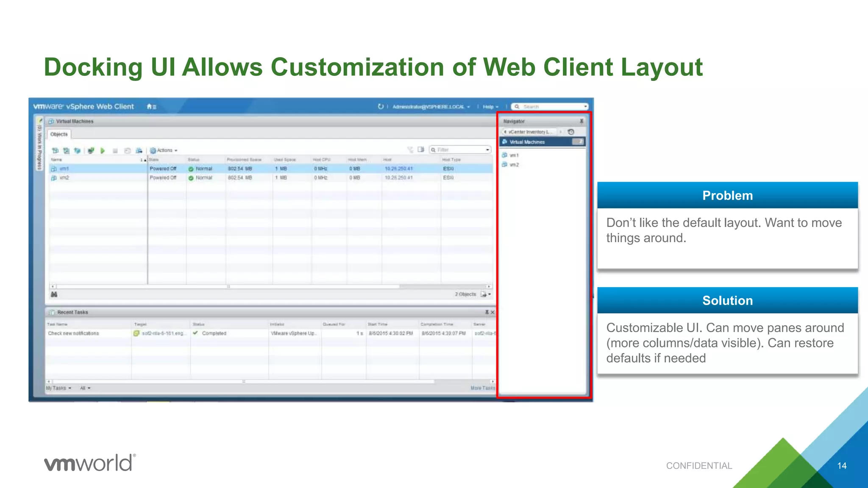Open host 10.26.250.41 link in vm1 row
Image resolution: width=868 pixels, height=488 pixels.
coord(398,169)
